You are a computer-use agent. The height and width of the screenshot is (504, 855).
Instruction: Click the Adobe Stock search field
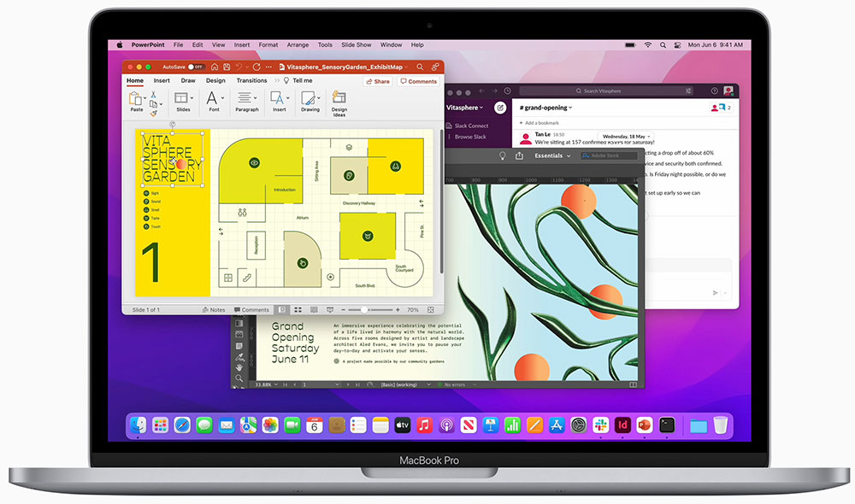(x=610, y=155)
